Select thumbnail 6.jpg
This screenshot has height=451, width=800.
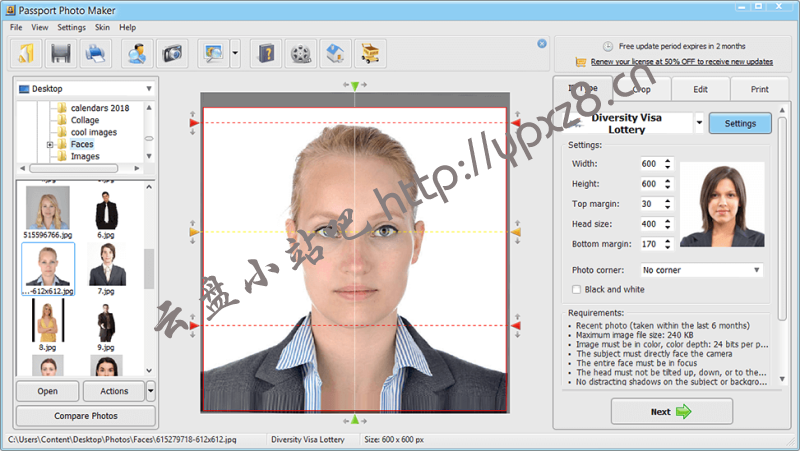pyautogui.click(x=106, y=214)
